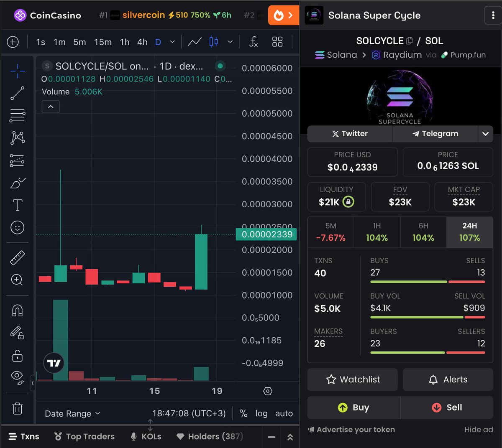
Task: Click the green Buy button
Action: (x=353, y=407)
